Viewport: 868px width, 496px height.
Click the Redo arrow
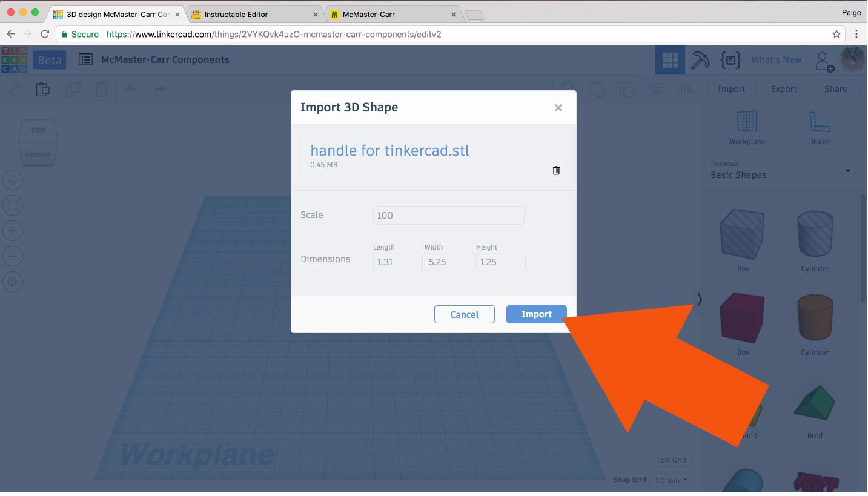click(160, 89)
